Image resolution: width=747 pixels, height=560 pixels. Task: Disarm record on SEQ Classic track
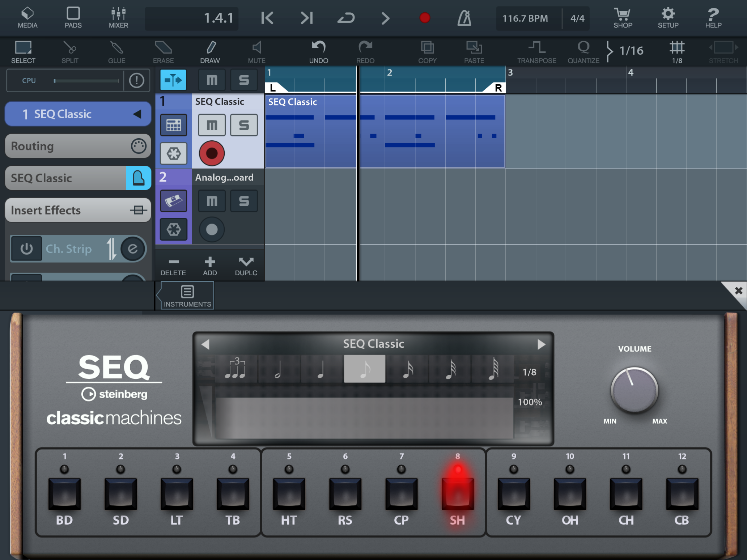tap(212, 153)
